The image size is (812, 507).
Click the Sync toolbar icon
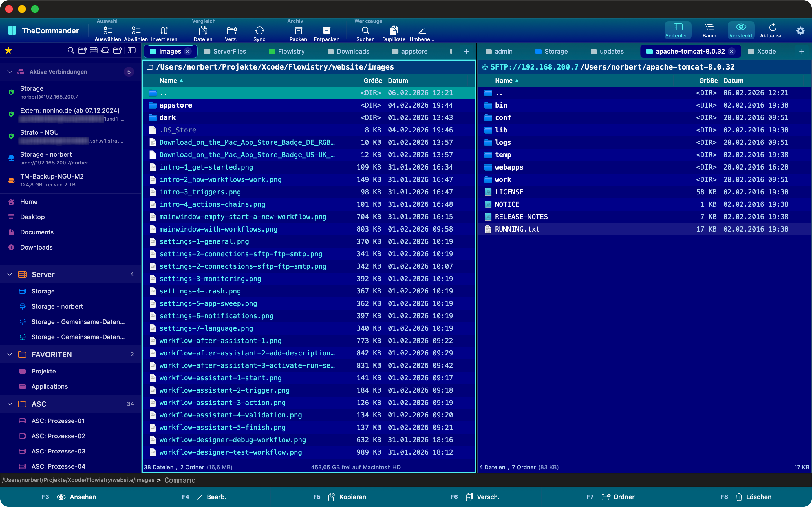coord(259,31)
